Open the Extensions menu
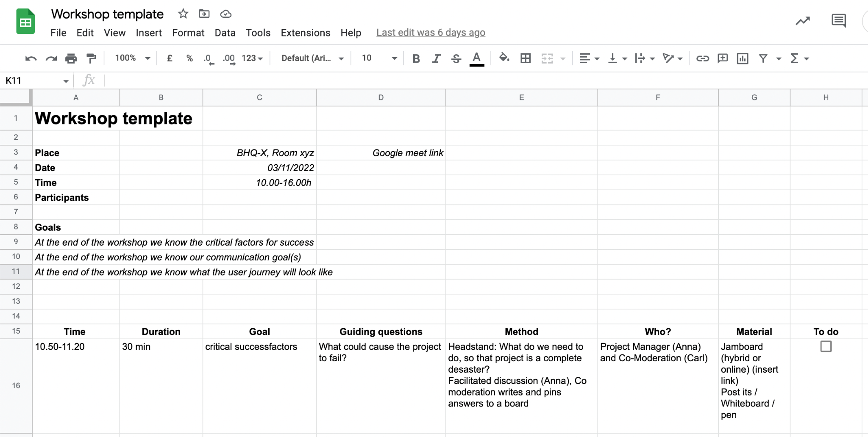Viewport: 868px width, 437px height. (x=306, y=33)
